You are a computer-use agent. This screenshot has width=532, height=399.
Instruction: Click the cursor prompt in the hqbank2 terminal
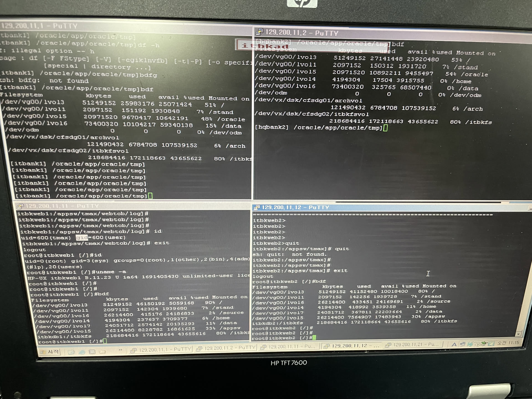pyautogui.click(x=385, y=128)
